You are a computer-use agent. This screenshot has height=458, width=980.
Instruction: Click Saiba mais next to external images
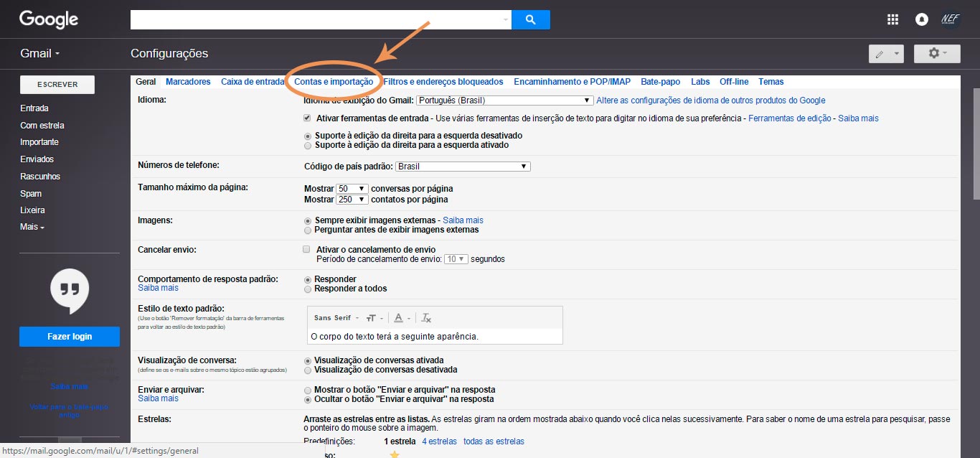pos(463,220)
